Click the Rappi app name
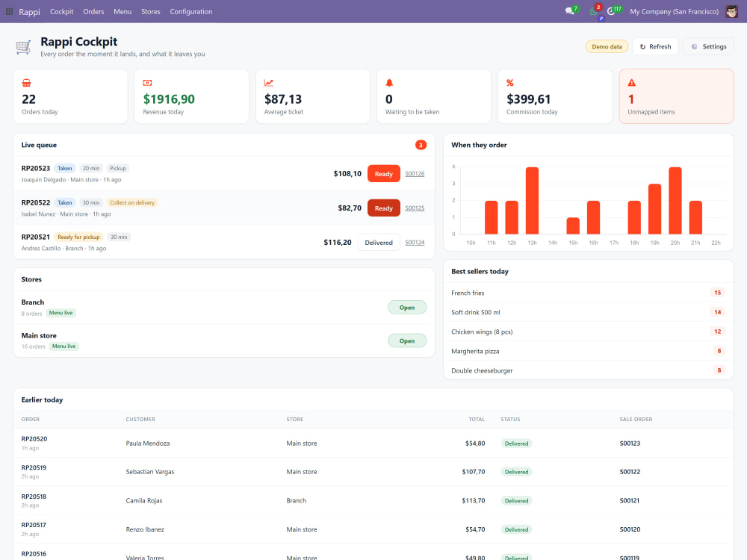747x560 pixels. [30, 11]
